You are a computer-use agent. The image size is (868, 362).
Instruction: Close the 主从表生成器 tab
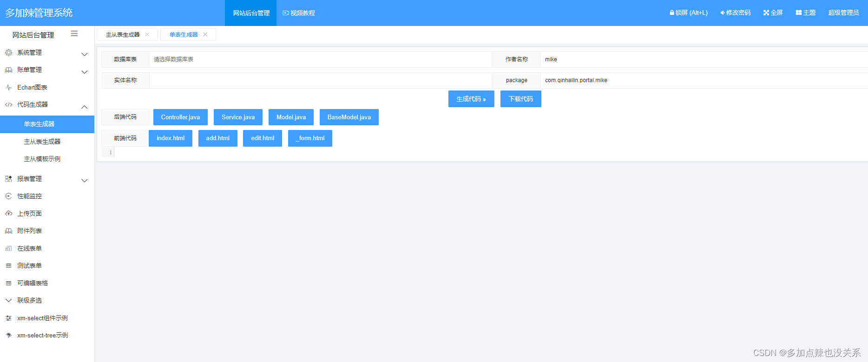147,34
